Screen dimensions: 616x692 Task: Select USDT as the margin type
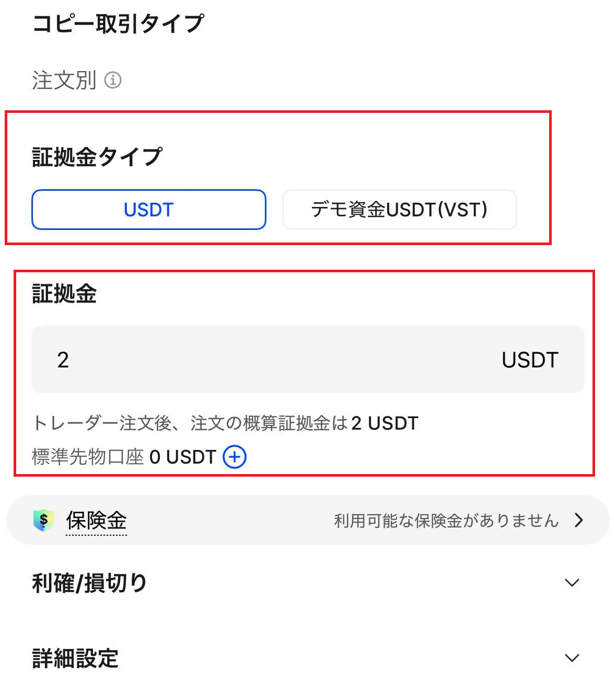pyautogui.click(x=149, y=210)
